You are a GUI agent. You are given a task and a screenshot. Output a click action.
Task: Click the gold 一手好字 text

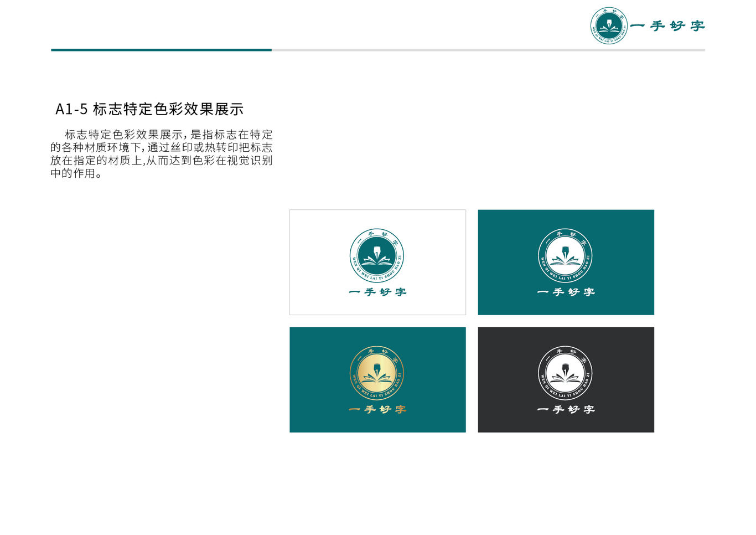point(377,409)
